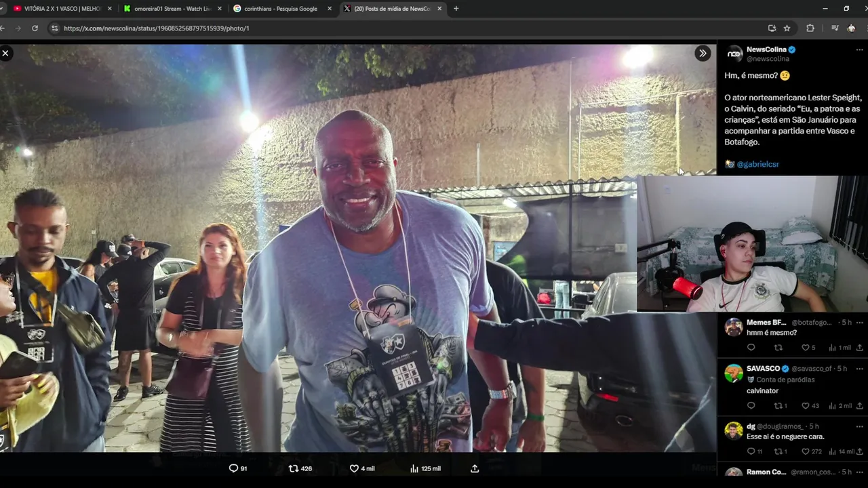Open the @gabrielcsr mention link

757,164
